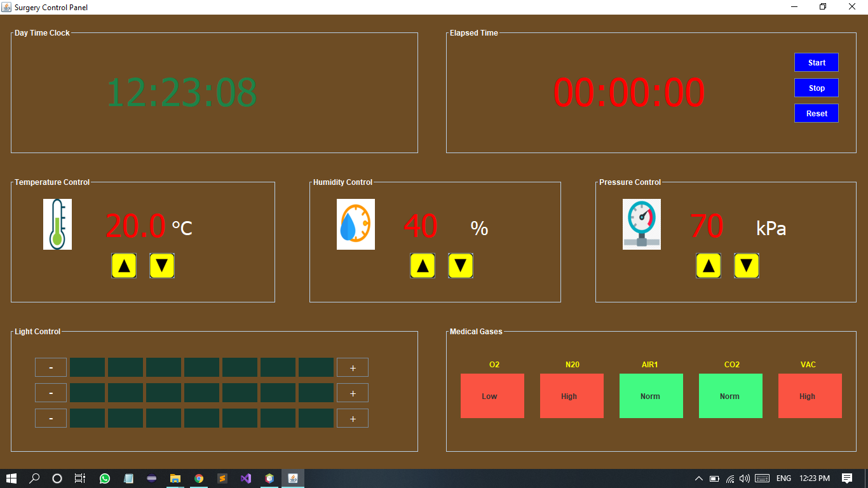The image size is (868, 488).
Task: Lower humidity using the down arrow
Action: [461, 266]
